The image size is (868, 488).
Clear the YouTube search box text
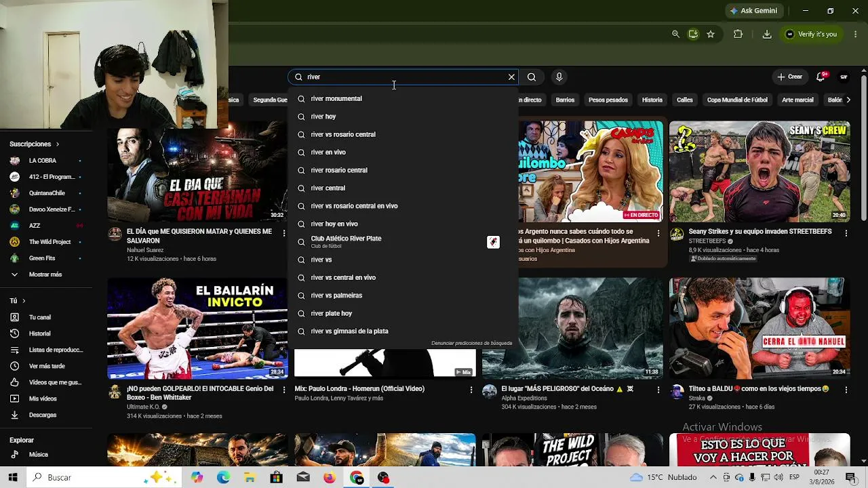(x=511, y=77)
